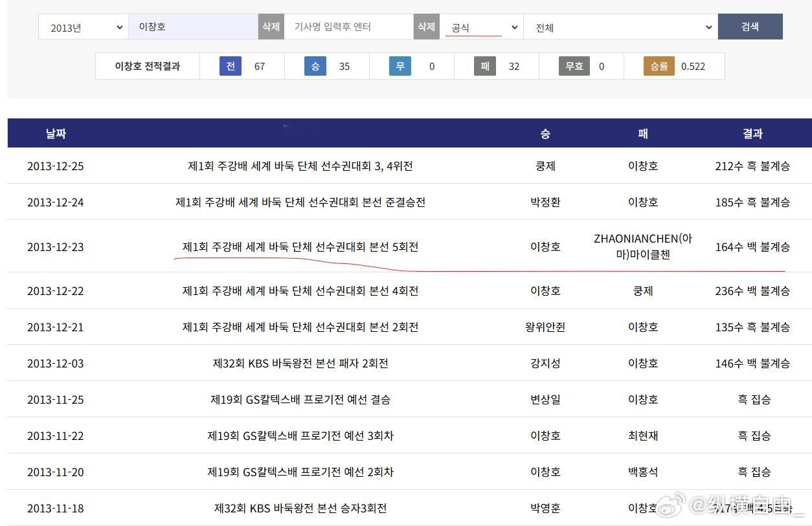Click 주강배 본선 5회전 match title
This screenshot has height=526, width=812.
tap(300, 247)
